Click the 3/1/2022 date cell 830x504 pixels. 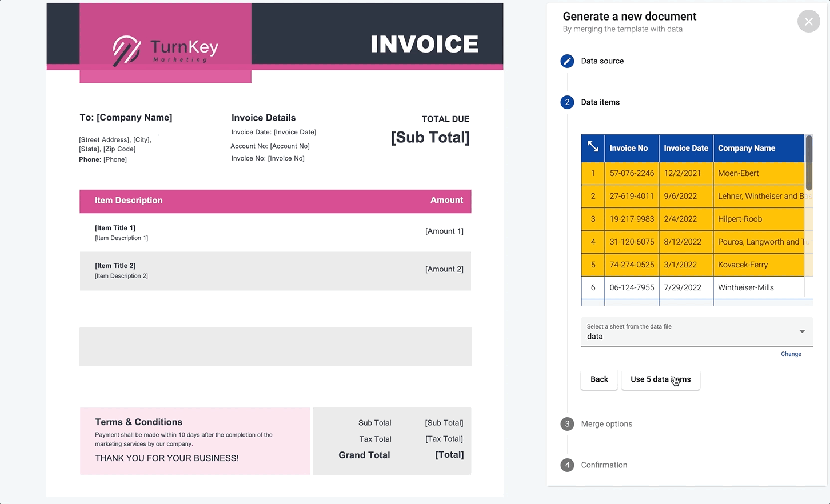tap(686, 265)
